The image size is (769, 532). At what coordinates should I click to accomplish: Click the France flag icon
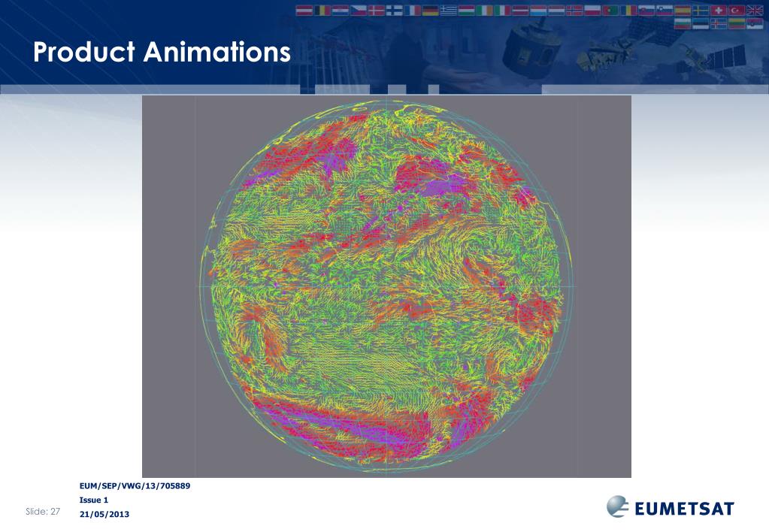click(x=413, y=11)
